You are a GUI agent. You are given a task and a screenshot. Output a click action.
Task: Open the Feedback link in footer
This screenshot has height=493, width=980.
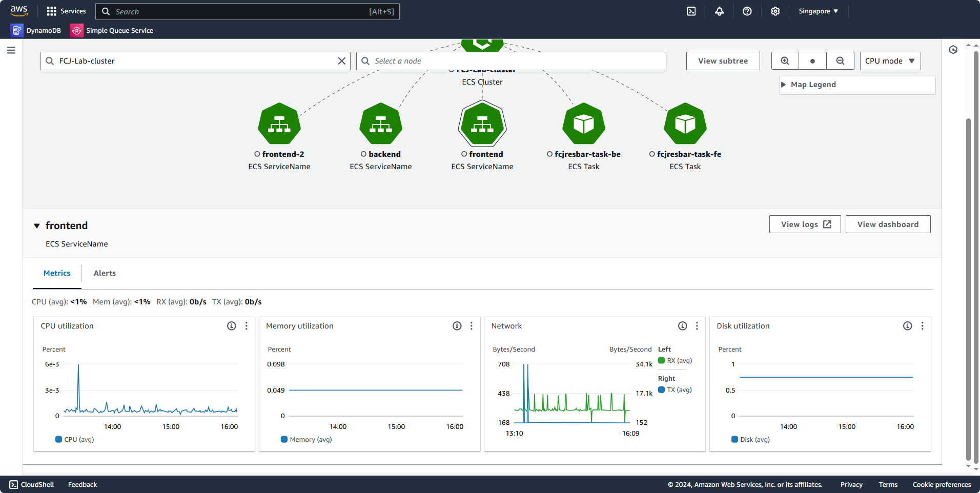pos(83,485)
